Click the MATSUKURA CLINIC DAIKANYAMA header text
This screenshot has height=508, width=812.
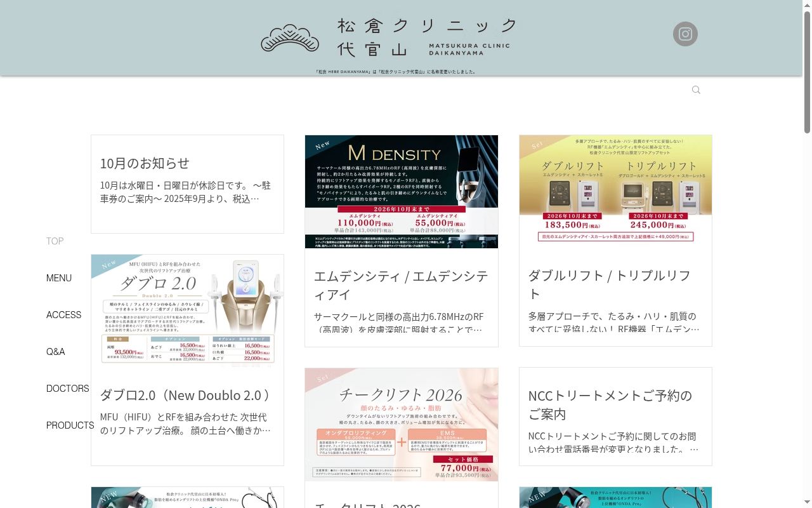(469, 49)
